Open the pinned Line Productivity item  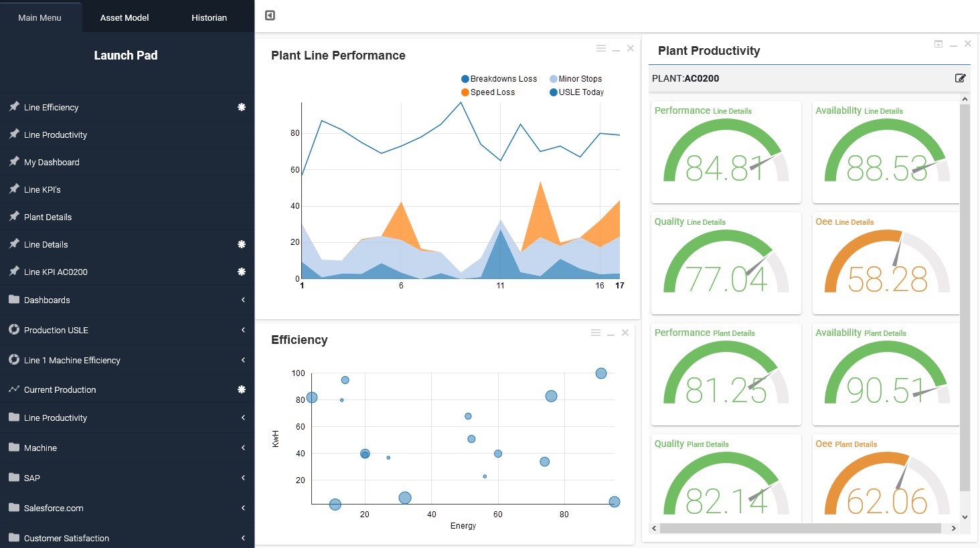tap(127, 134)
